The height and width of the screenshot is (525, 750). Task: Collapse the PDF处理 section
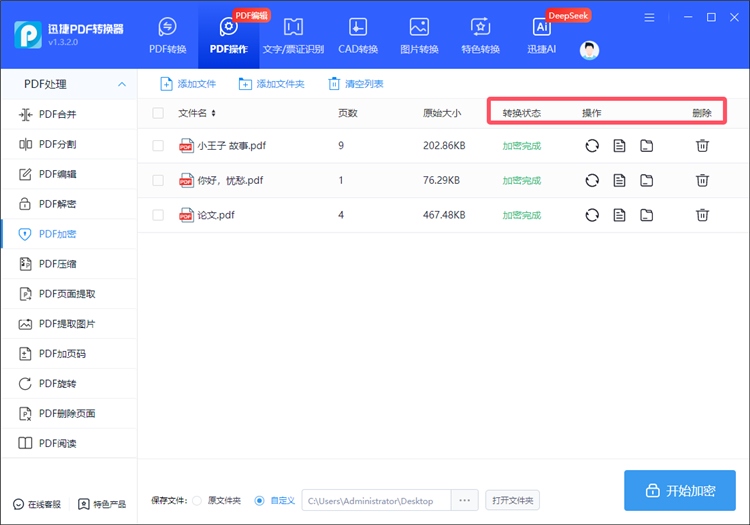122,84
